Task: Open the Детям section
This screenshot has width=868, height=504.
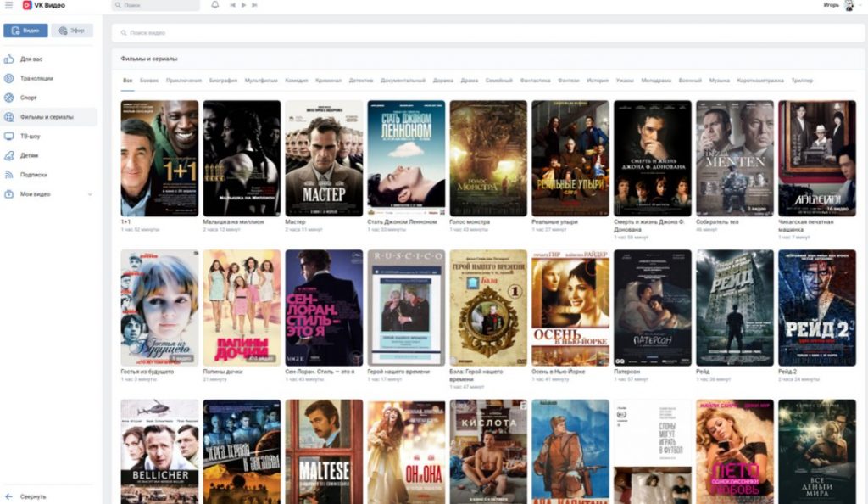Action: [30, 155]
